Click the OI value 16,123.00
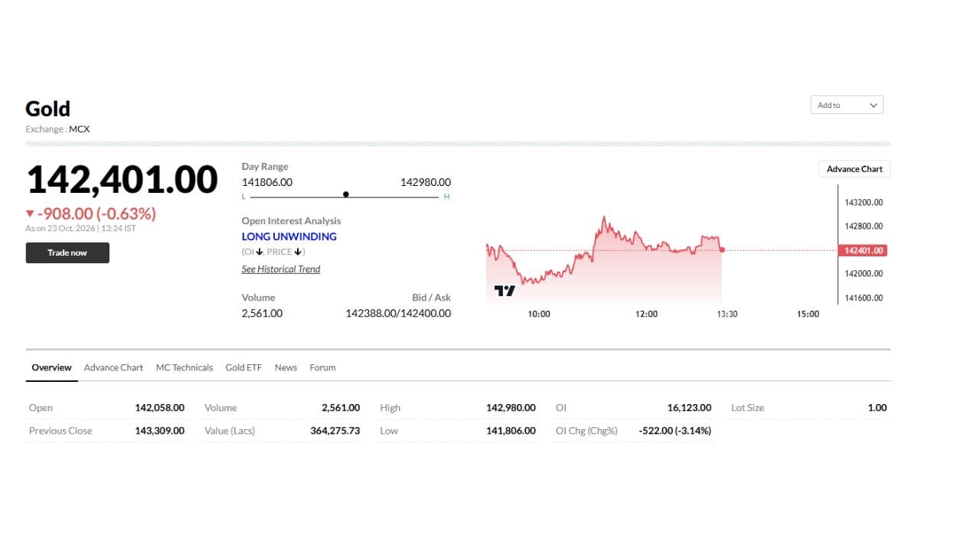The image size is (980, 551). tap(689, 408)
